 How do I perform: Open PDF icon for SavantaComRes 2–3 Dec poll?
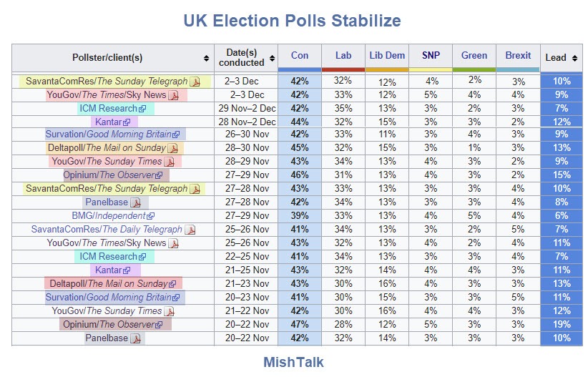pyautogui.click(x=195, y=82)
